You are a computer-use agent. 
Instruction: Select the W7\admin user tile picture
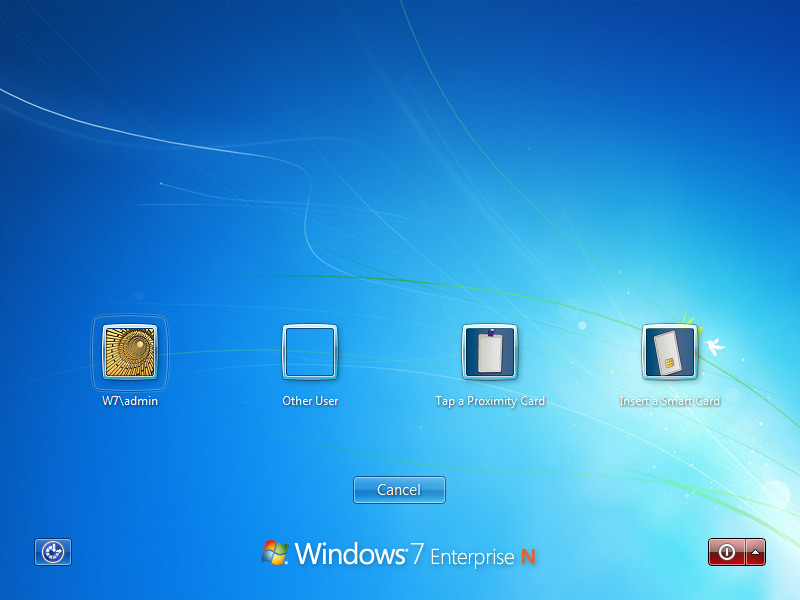coord(130,352)
